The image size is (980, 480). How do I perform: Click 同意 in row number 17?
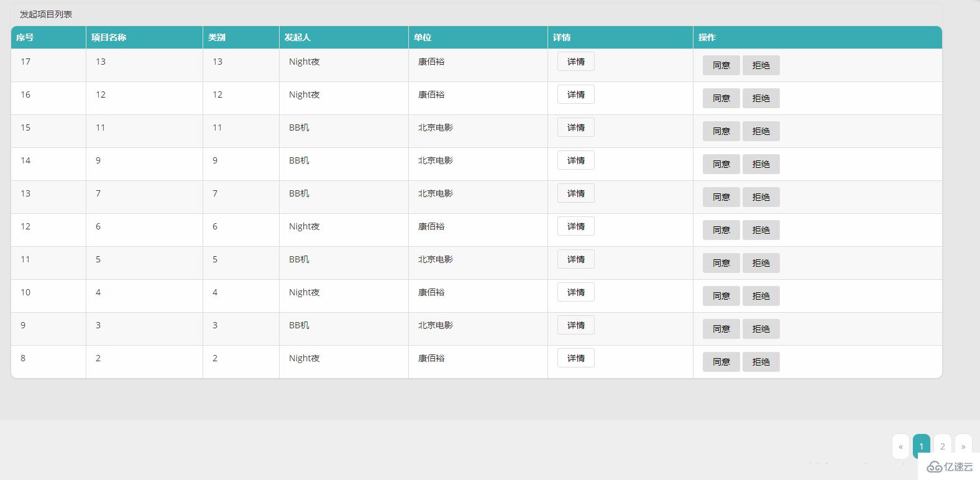(721, 65)
